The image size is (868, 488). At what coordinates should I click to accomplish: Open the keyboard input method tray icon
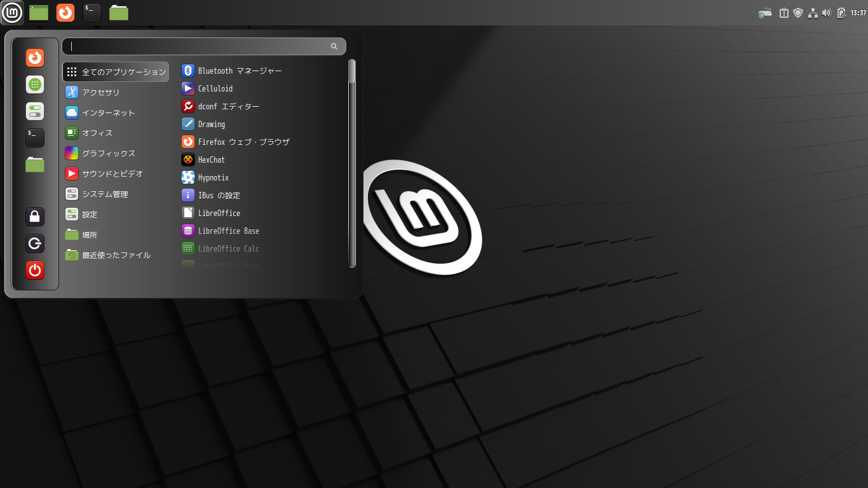point(765,13)
